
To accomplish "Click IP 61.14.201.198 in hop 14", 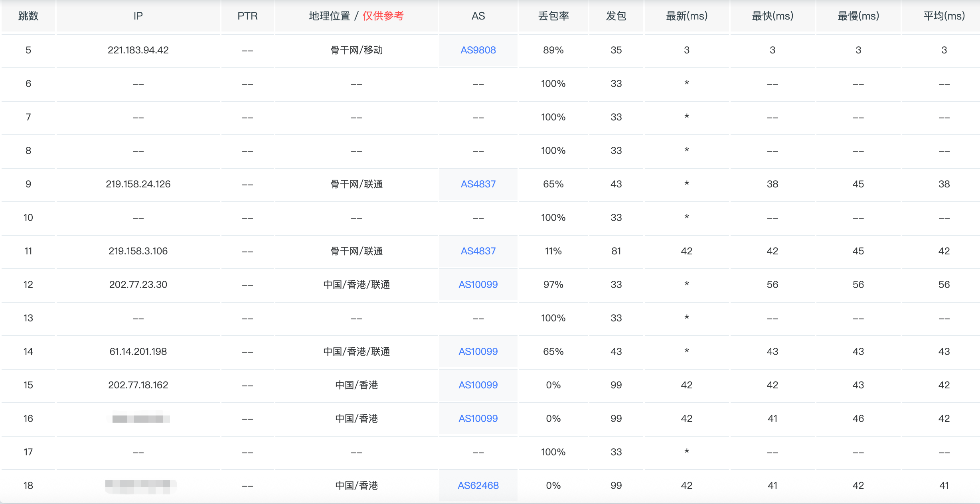I will pyautogui.click(x=138, y=352).
